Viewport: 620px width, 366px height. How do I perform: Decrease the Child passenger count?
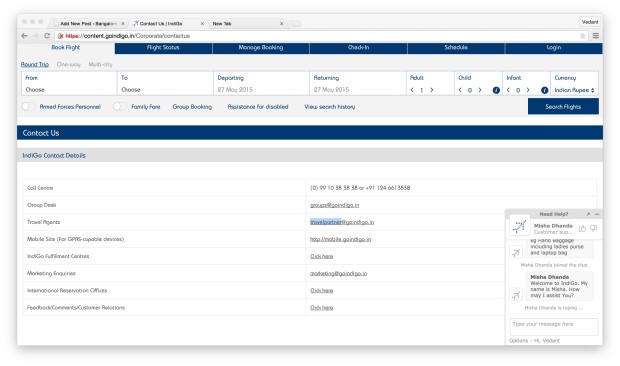[x=460, y=90]
